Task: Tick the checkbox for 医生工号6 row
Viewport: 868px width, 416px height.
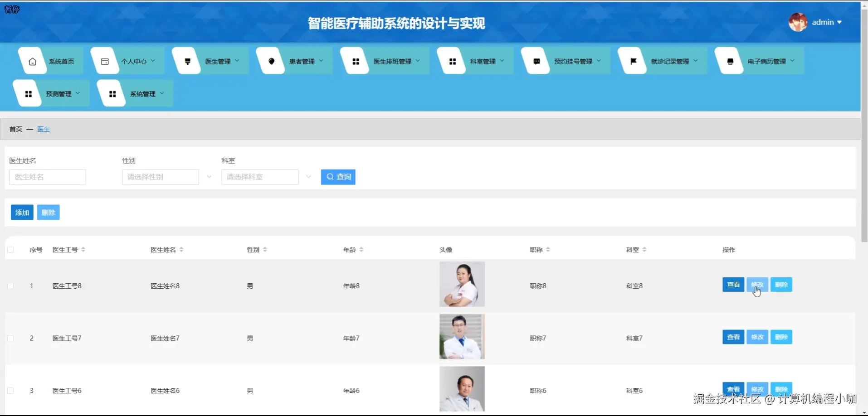Action: [10, 391]
